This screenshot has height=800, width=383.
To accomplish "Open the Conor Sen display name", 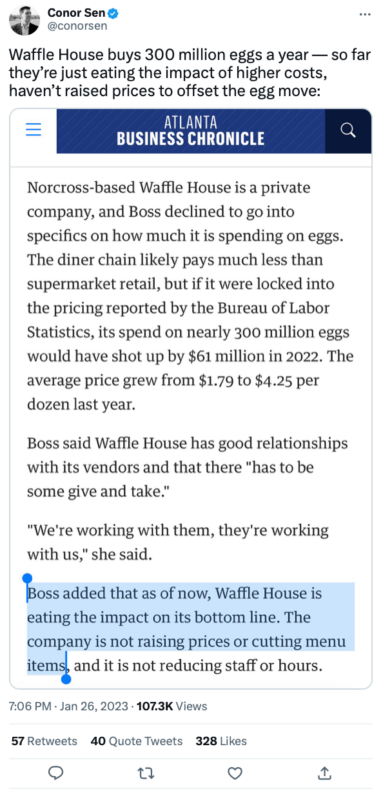I will point(76,13).
